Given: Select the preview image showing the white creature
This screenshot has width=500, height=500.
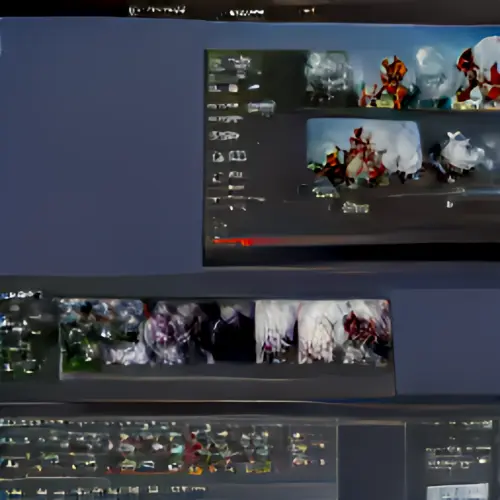Looking at the screenshot, I should click(460, 157).
